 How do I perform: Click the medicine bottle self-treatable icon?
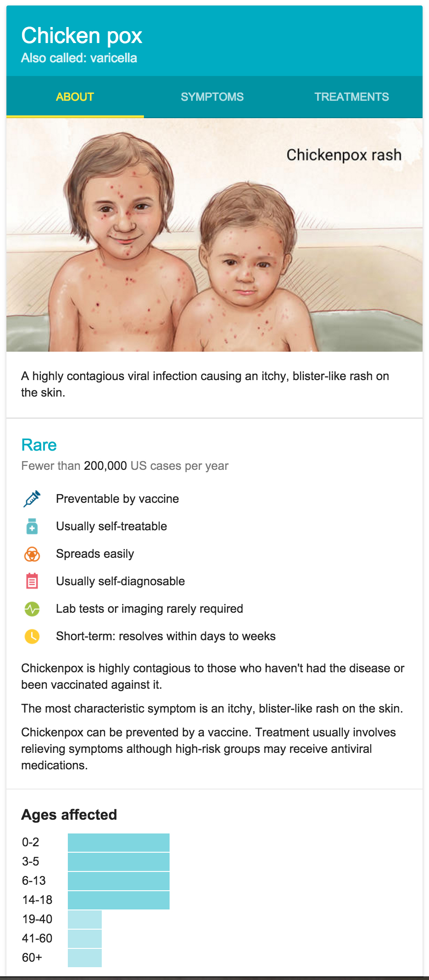32,526
